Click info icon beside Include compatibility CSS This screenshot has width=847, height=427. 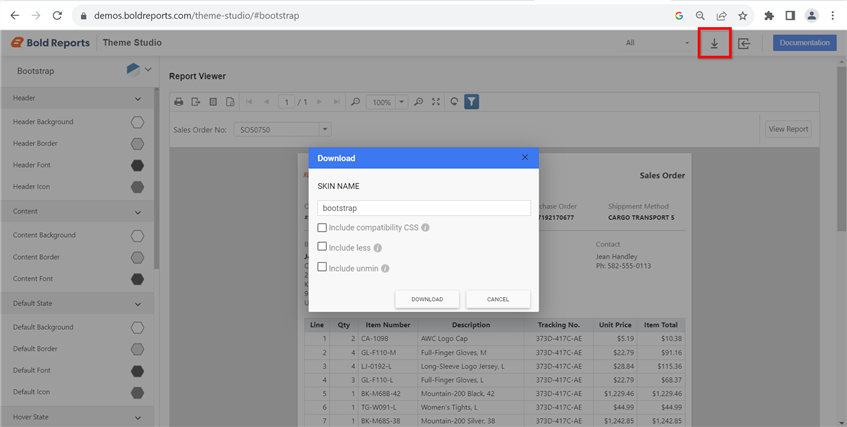[x=425, y=228]
